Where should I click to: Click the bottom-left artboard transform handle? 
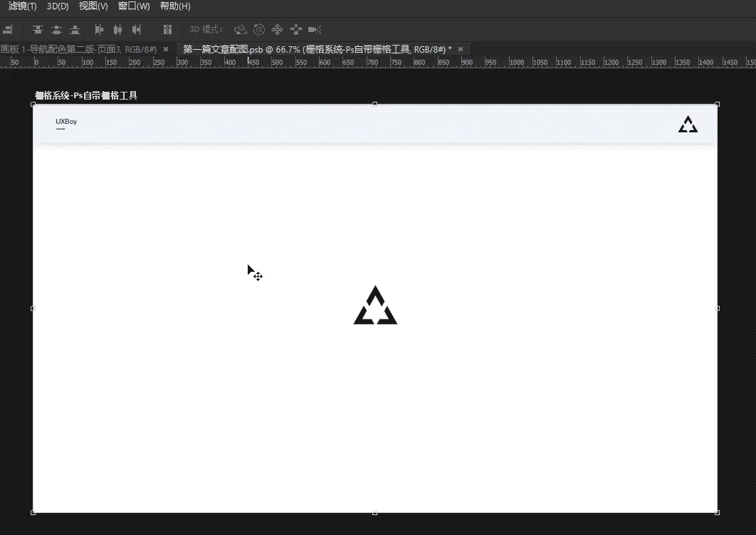tap(33, 513)
